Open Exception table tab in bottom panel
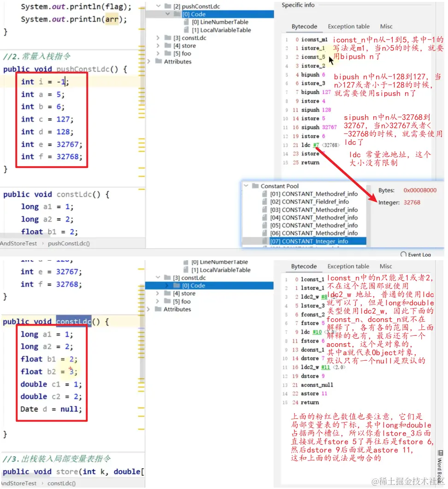This screenshot has width=448, height=489. click(348, 266)
